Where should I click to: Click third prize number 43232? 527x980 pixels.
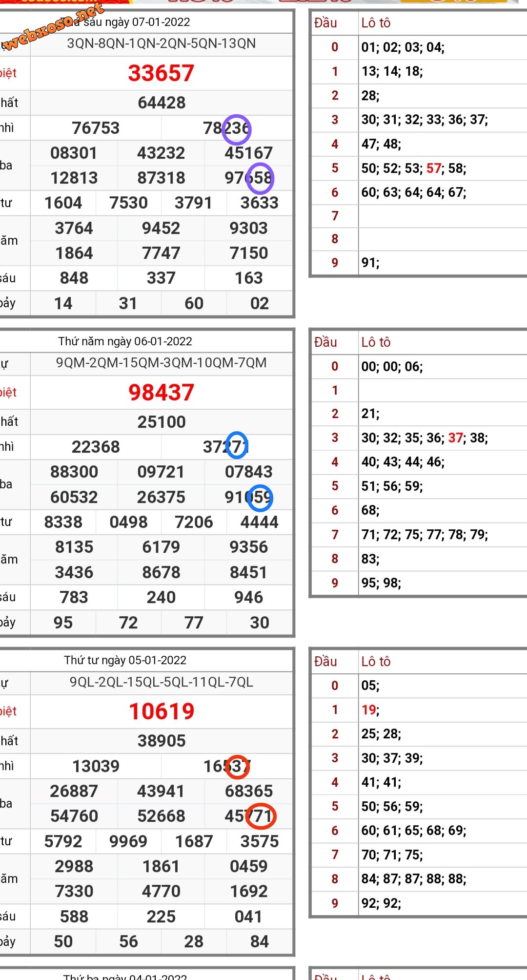[x=161, y=153]
